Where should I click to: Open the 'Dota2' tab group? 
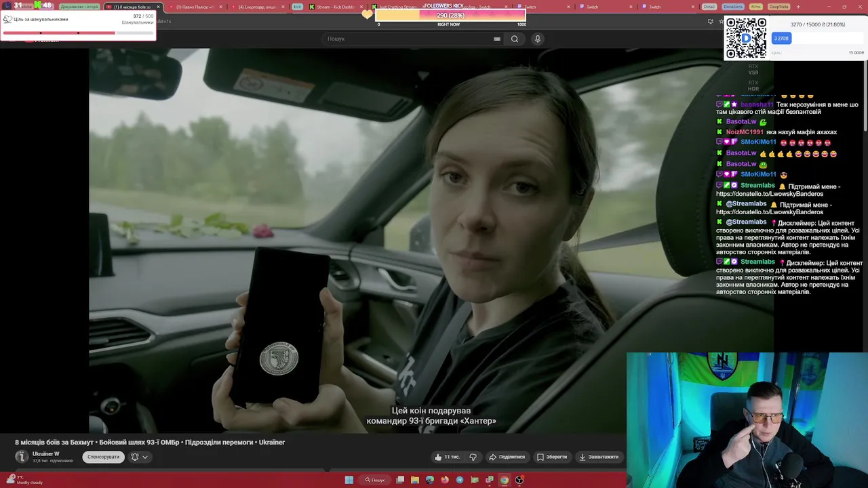[709, 7]
